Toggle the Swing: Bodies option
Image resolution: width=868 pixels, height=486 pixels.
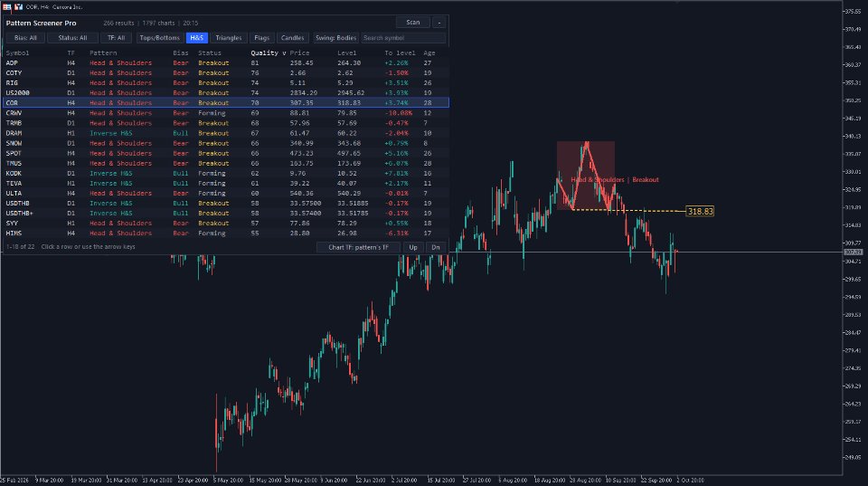335,38
